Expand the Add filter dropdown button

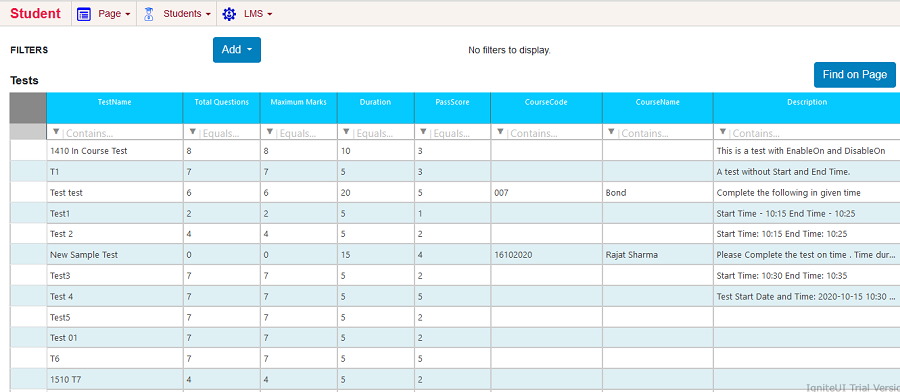click(237, 50)
